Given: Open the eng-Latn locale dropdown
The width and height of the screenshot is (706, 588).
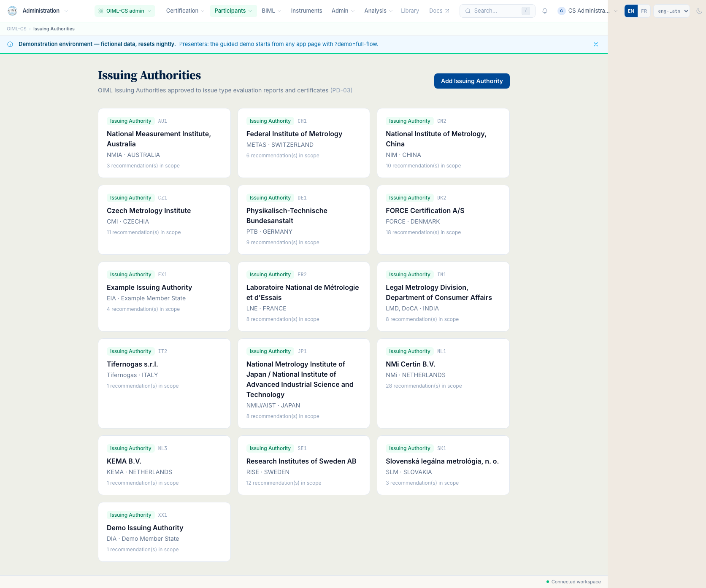Looking at the screenshot, I should point(672,11).
